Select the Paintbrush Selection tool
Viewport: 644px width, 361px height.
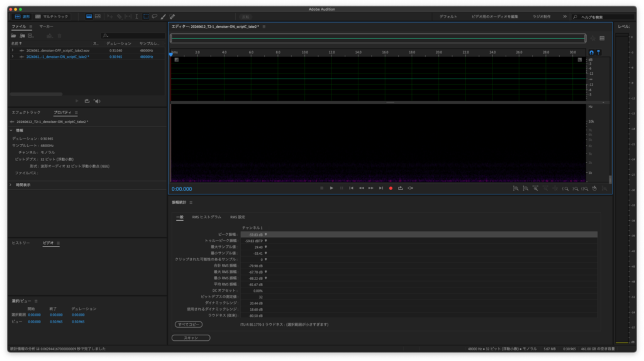[164, 16]
